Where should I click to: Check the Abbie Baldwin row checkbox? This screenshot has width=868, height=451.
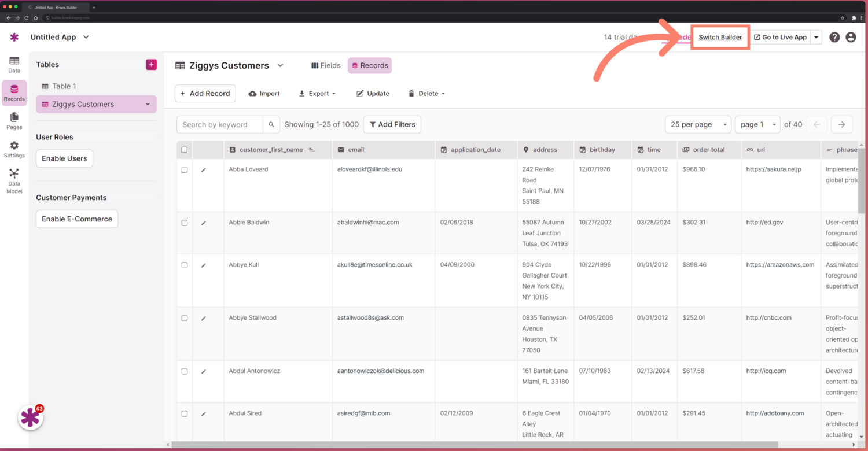[x=185, y=223]
